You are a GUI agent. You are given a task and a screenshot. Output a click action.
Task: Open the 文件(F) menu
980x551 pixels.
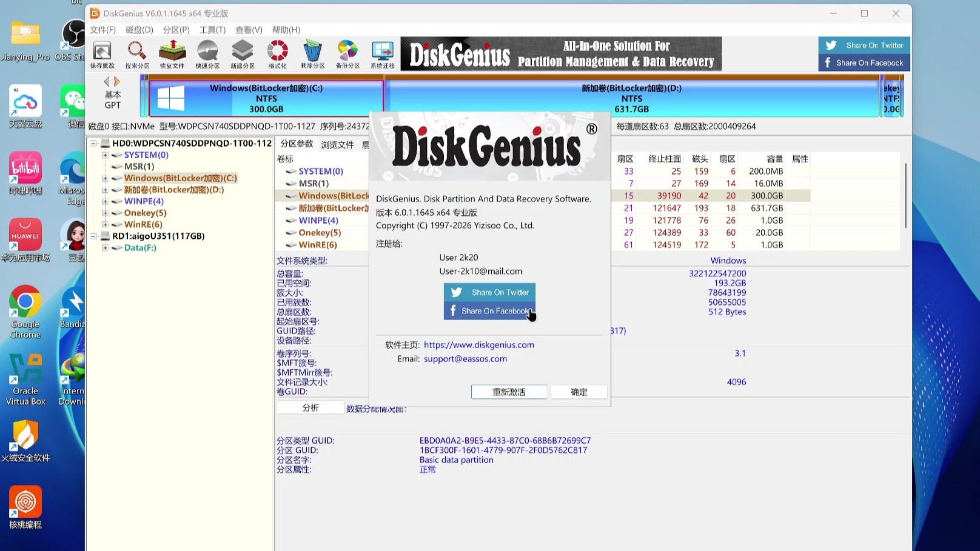point(102,30)
